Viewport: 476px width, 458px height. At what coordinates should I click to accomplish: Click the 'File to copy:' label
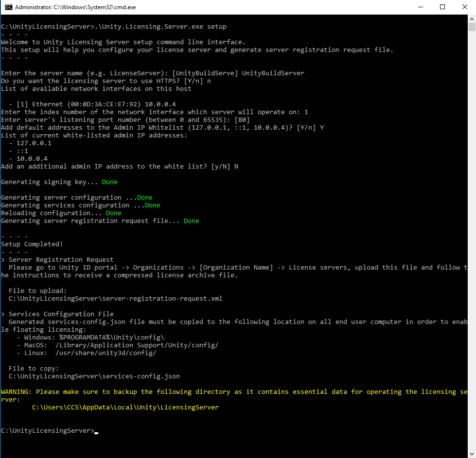click(34, 369)
